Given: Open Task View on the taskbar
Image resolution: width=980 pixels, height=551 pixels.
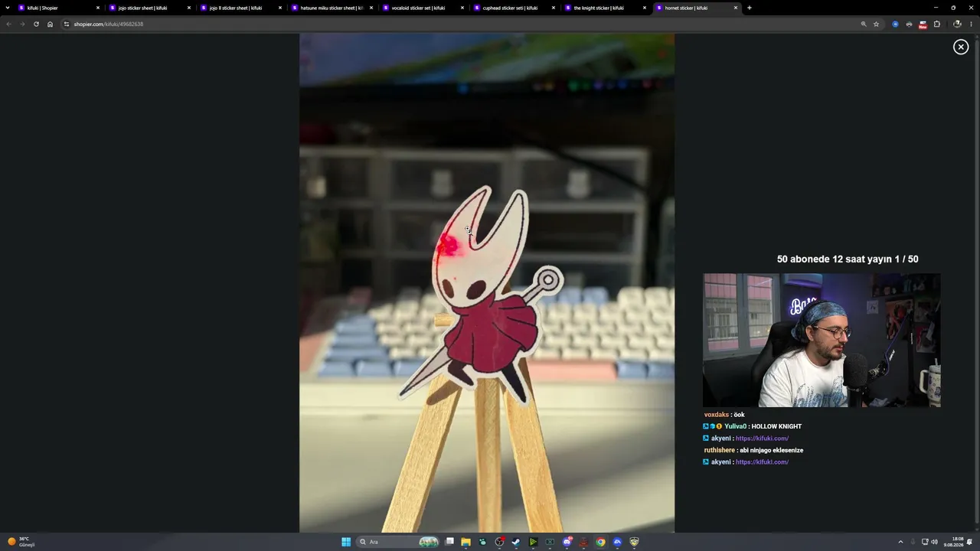Looking at the screenshot, I should tap(450, 542).
